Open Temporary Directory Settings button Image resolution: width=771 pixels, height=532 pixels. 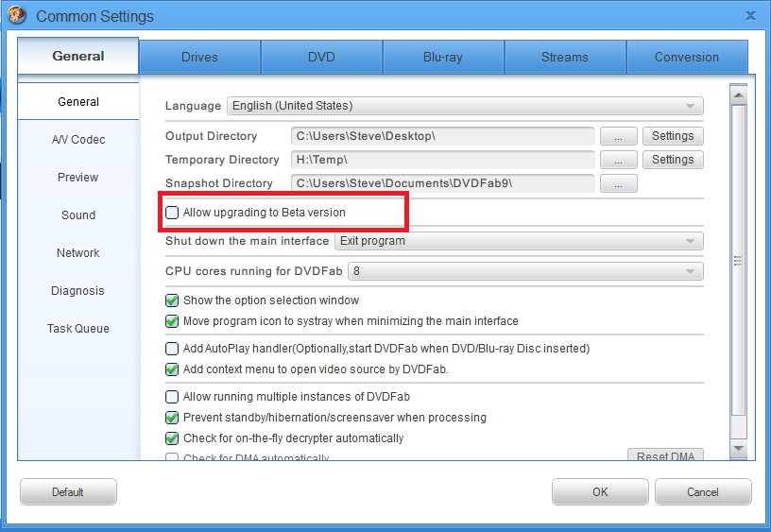point(673,160)
